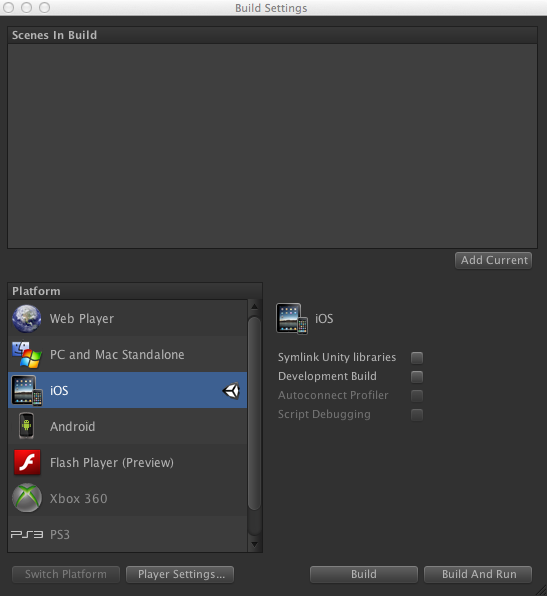Screen dimensions: 547x596
Task: Click the large iOS icon in settings pane
Action: click(x=292, y=319)
